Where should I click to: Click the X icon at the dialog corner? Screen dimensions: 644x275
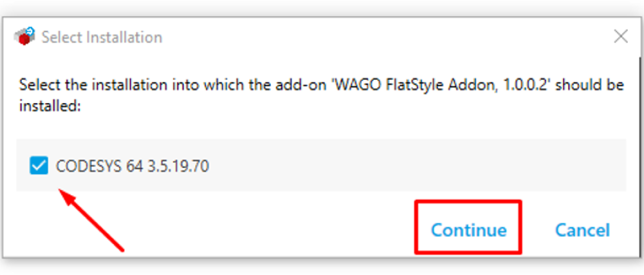pyautogui.click(x=621, y=37)
